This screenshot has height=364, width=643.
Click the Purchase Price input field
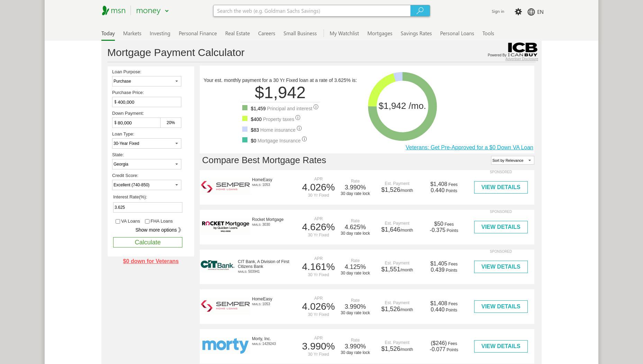coord(147,102)
